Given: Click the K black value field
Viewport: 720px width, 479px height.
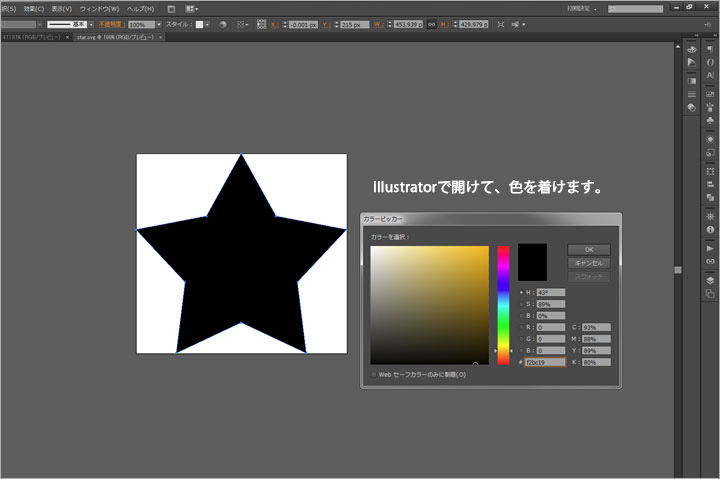Looking at the screenshot, I should 596,362.
